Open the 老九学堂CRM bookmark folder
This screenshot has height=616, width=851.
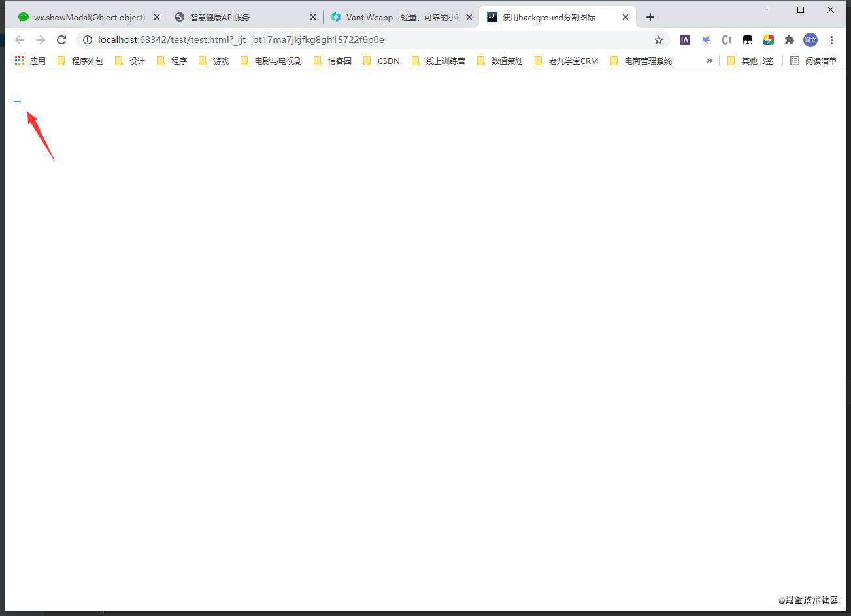tap(566, 61)
